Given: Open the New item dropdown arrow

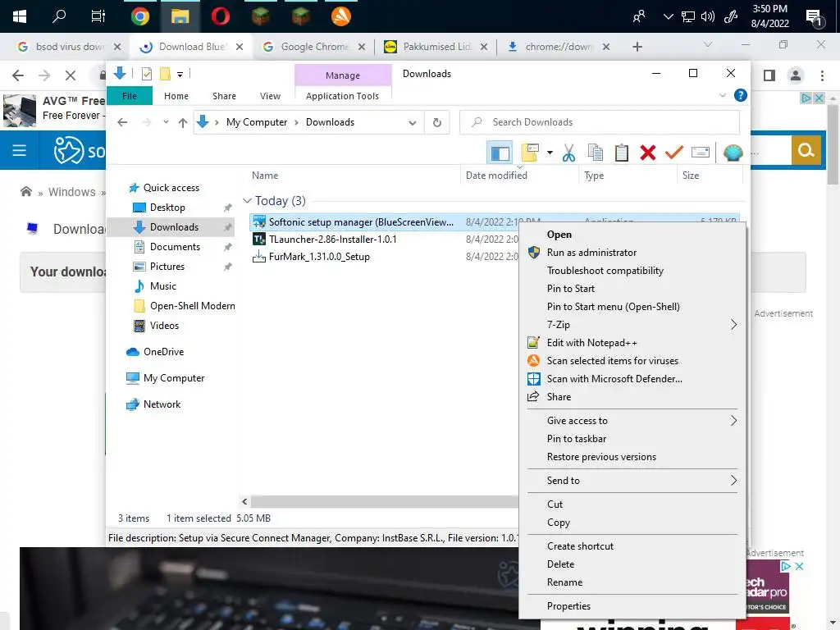Looking at the screenshot, I should [550, 153].
